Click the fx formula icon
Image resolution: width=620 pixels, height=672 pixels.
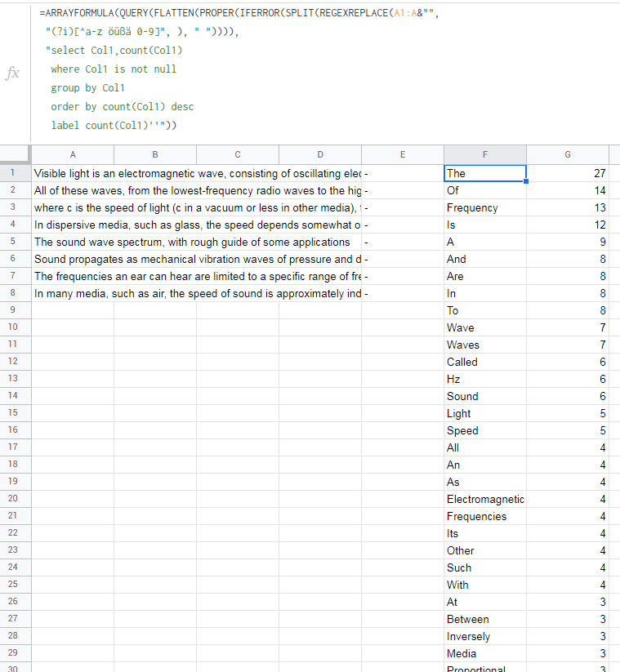[x=12, y=73]
